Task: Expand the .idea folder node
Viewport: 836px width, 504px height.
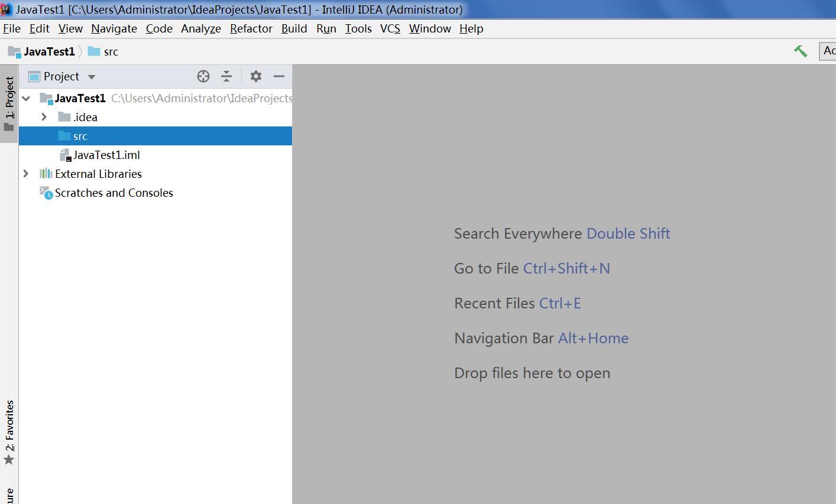Action: (44, 117)
